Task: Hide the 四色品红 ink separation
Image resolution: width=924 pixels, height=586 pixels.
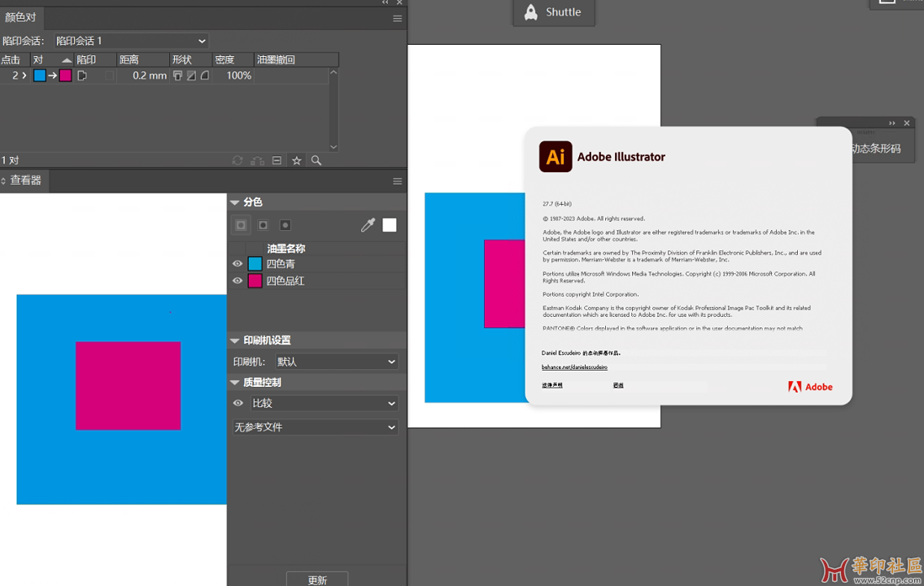Action: [x=238, y=281]
